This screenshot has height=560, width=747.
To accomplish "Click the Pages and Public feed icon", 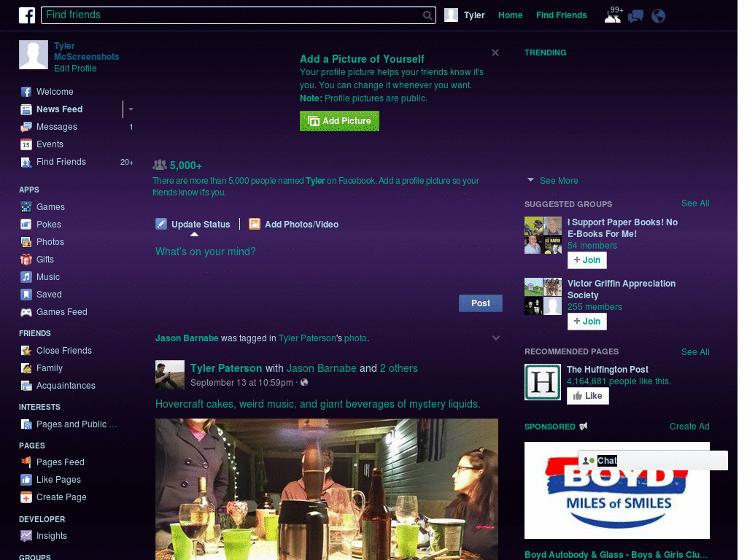I will click(26, 424).
